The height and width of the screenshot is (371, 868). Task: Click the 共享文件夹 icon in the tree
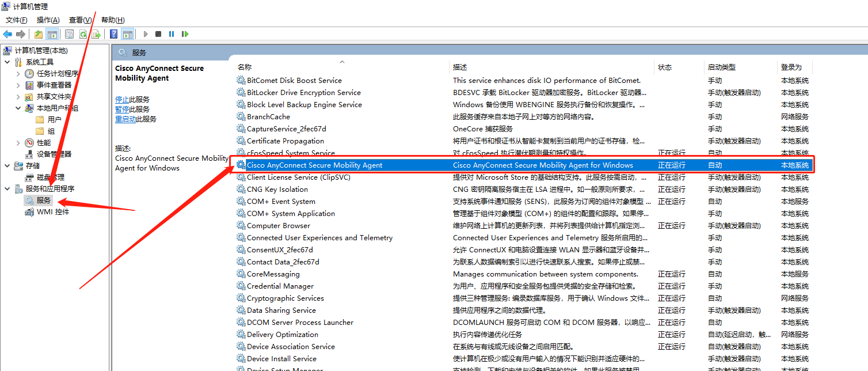29,97
